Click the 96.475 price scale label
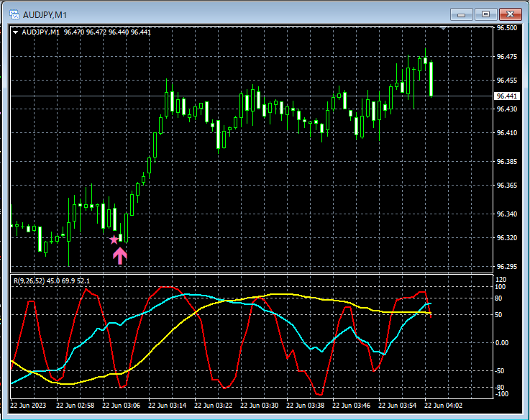 (x=507, y=57)
